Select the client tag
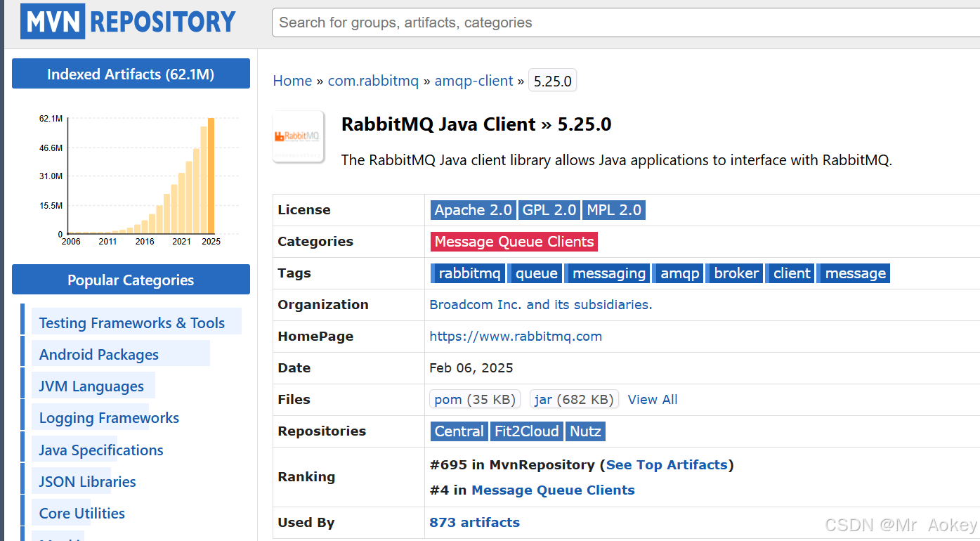Screen dimensions: 980x541 point(791,273)
